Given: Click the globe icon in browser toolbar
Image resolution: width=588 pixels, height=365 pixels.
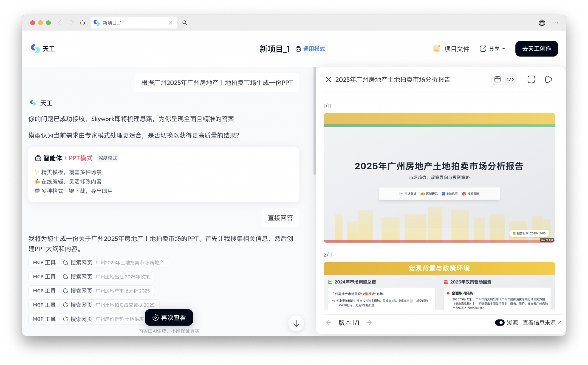Looking at the screenshot, I should pos(542,23).
